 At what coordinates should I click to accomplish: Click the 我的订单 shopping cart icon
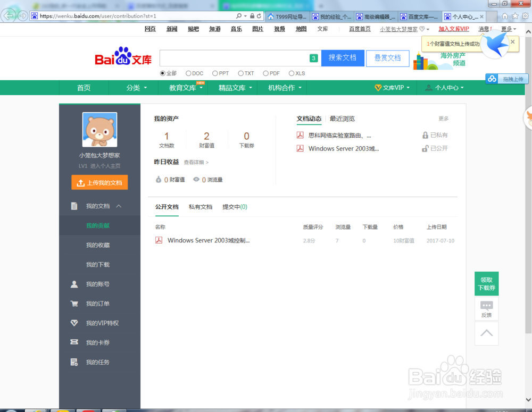[x=74, y=304]
